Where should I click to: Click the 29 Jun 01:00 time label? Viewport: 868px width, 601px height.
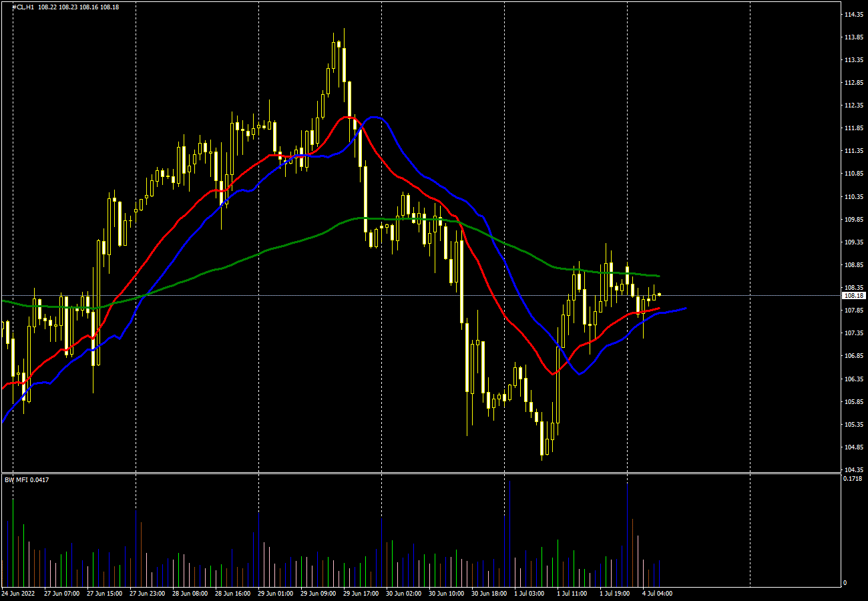(x=275, y=593)
